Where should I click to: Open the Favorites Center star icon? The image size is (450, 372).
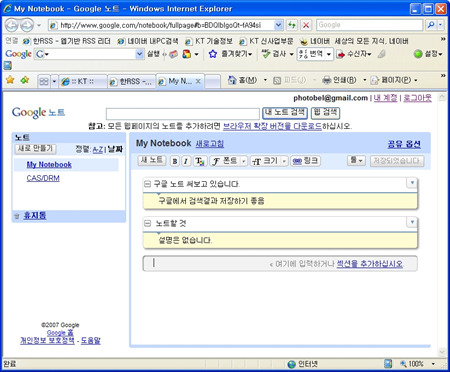pyautogui.click(x=10, y=80)
